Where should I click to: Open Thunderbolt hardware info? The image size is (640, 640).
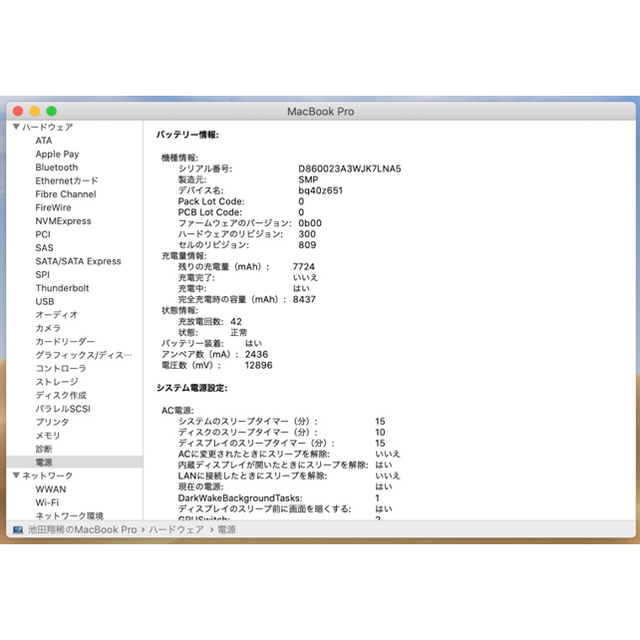coord(62,288)
